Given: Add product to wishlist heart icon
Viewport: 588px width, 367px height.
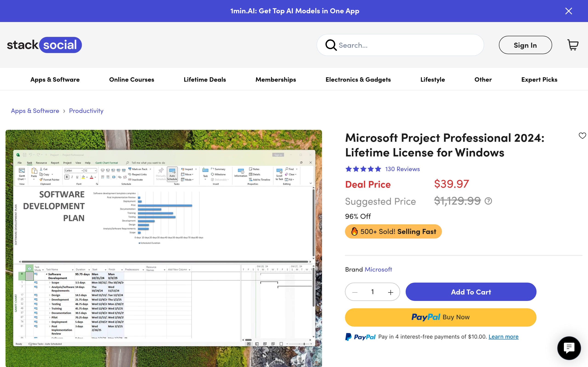Looking at the screenshot, I should (582, 135).
